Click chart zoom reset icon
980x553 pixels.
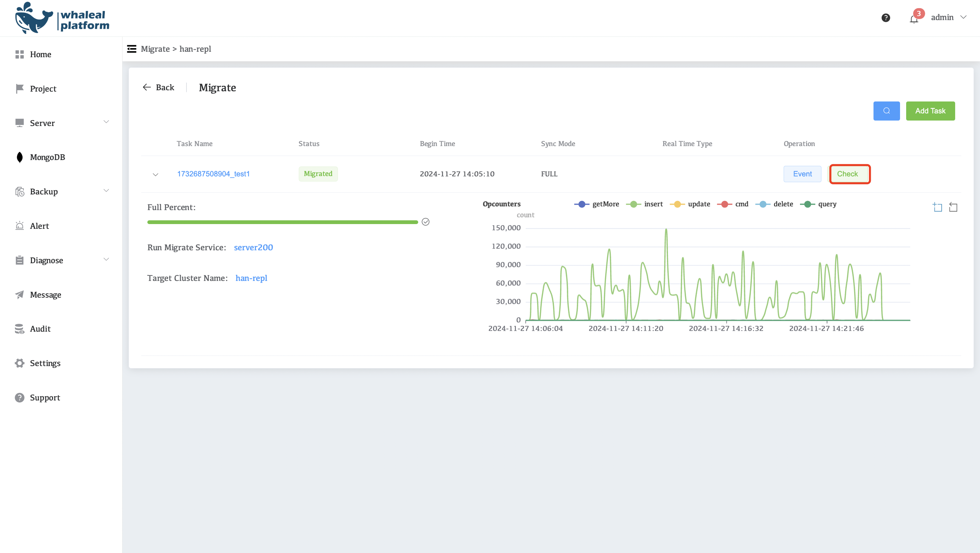[953, 207]
